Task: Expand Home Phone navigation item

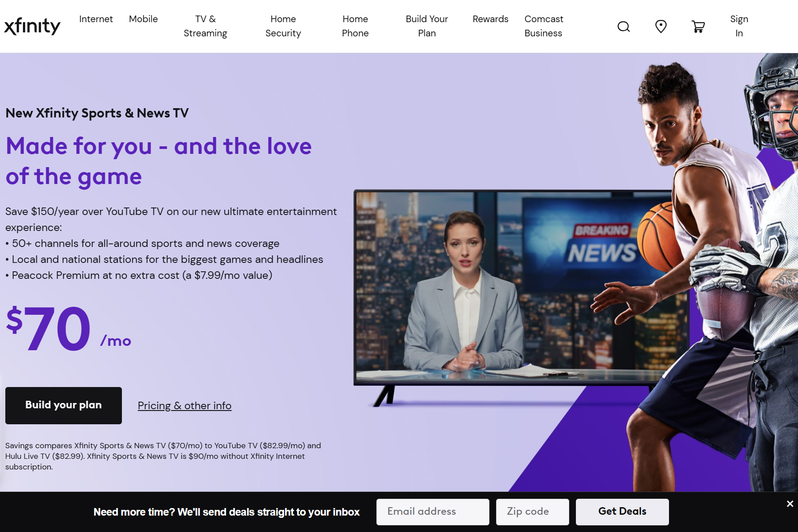Action: click(x=355, y=26)
